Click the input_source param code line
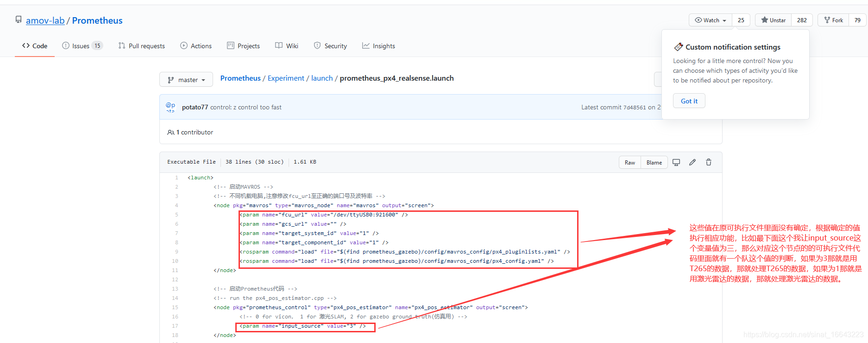The height and width of the screenshot is (343, 868). click(x=303, y=326)
